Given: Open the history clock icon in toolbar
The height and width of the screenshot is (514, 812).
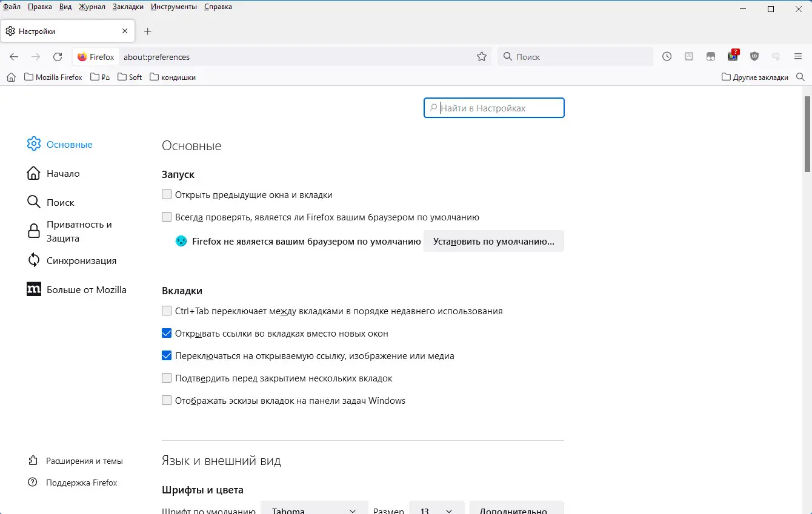Looking at the screenshot, I should click(x=667, y=57).
